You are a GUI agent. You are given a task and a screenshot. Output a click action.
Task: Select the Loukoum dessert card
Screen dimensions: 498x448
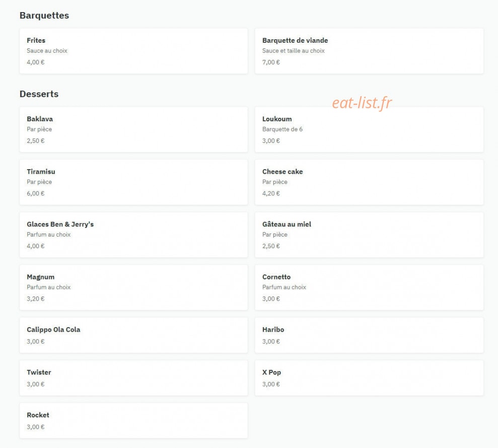coord(369,129)
